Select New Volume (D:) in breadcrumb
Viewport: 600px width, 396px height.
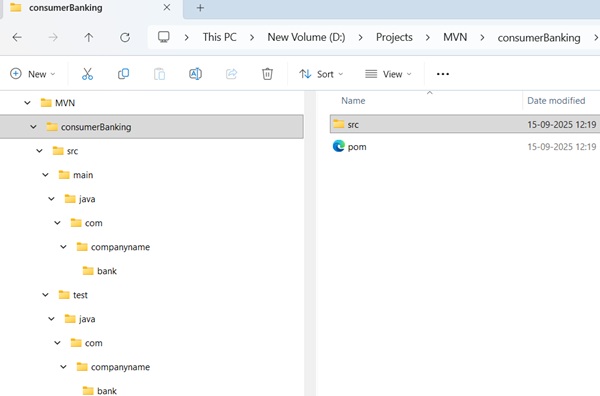click(x=306, y=37)
